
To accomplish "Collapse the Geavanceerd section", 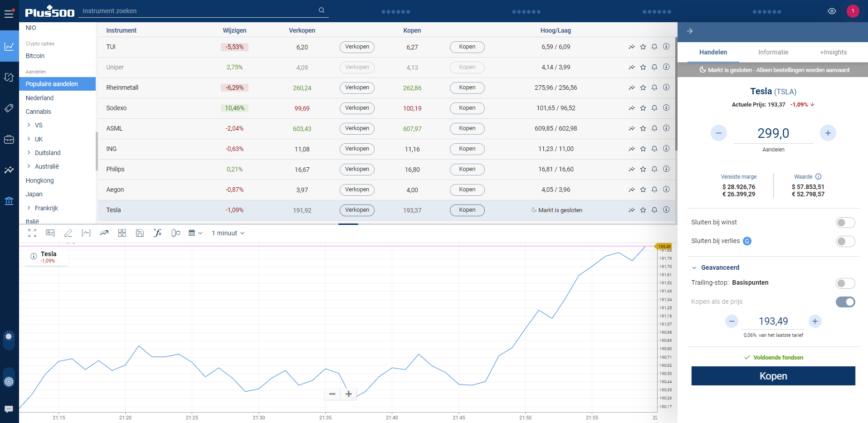I will 694,267.
